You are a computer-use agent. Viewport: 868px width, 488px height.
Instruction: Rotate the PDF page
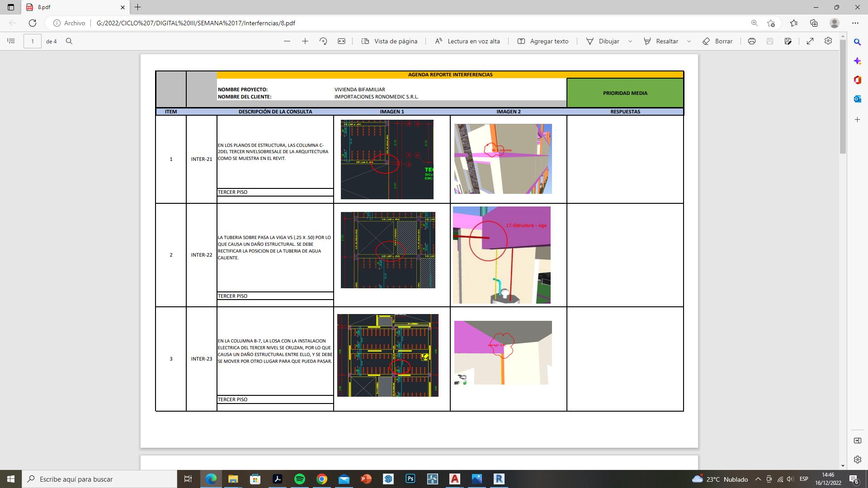pos(323,41)
